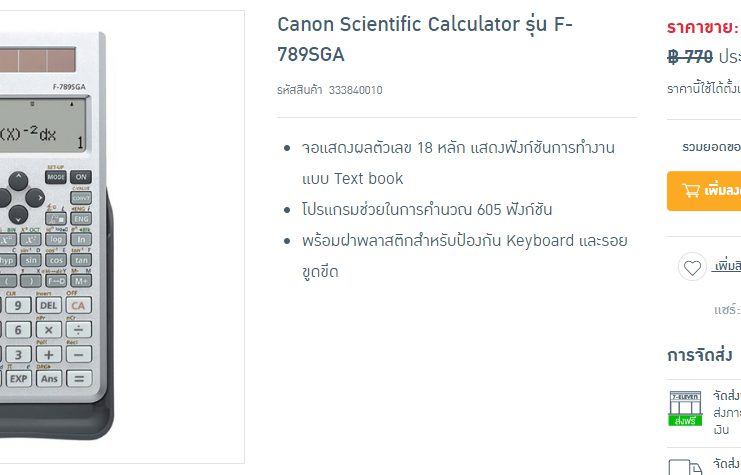Click the 7-Eleven delivery icon

tap(685, 407)
